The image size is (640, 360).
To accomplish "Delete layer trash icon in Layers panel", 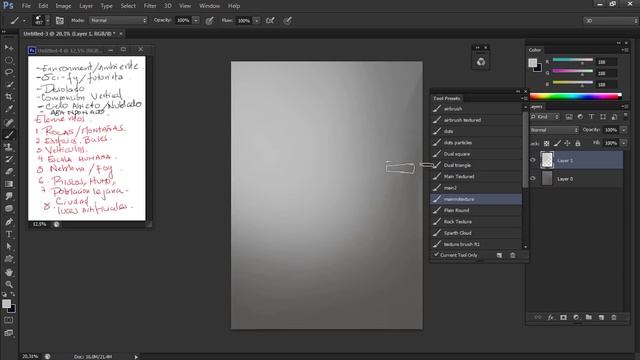I will click(x=614, y=317).
